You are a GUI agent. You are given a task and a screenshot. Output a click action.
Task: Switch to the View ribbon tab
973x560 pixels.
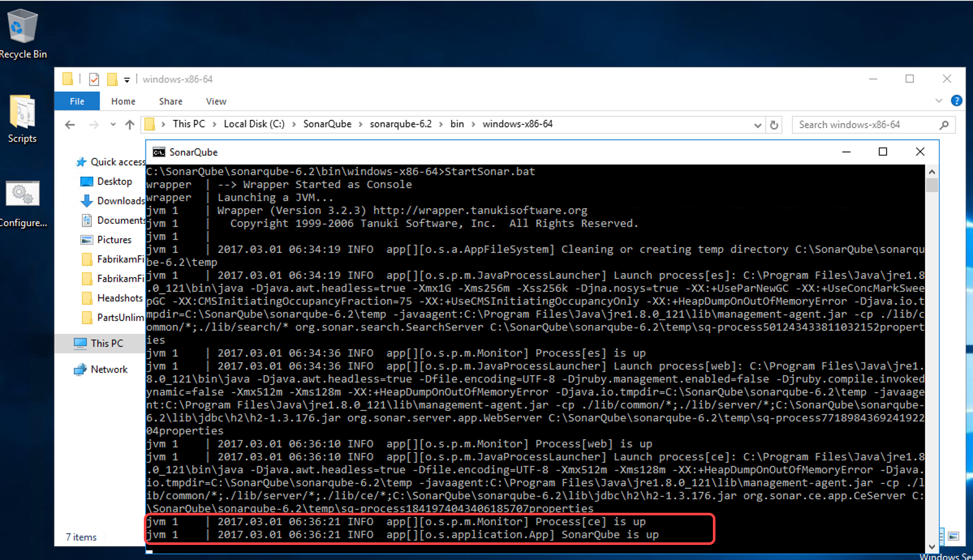pos(216,101)
